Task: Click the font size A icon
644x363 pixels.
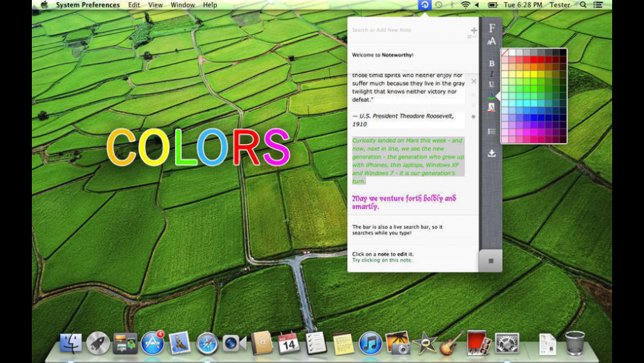Action: (492, 41)
